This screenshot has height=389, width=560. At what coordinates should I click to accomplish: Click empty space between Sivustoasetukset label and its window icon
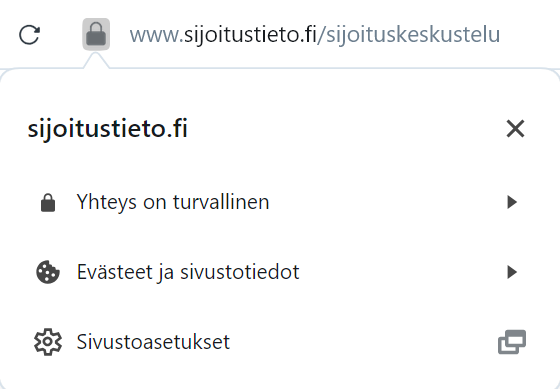(364, 342)
